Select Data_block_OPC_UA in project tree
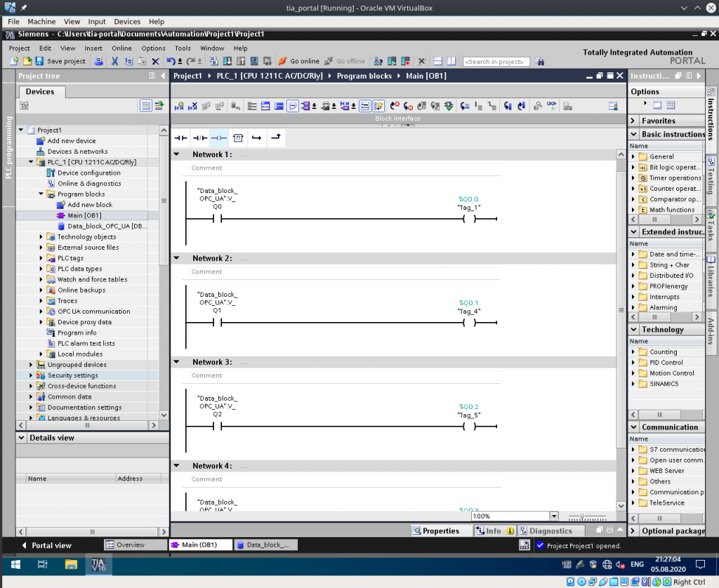Screen dimensions: 719x588 tap(107, 226)
